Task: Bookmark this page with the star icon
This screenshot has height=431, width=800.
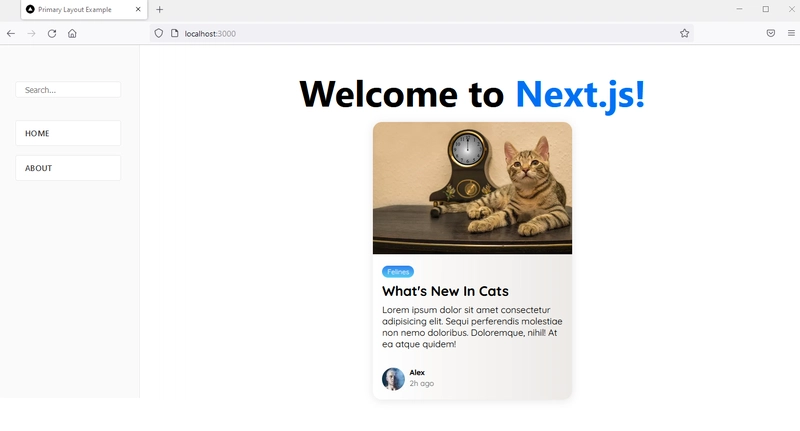Action: [x=684, y=33]
